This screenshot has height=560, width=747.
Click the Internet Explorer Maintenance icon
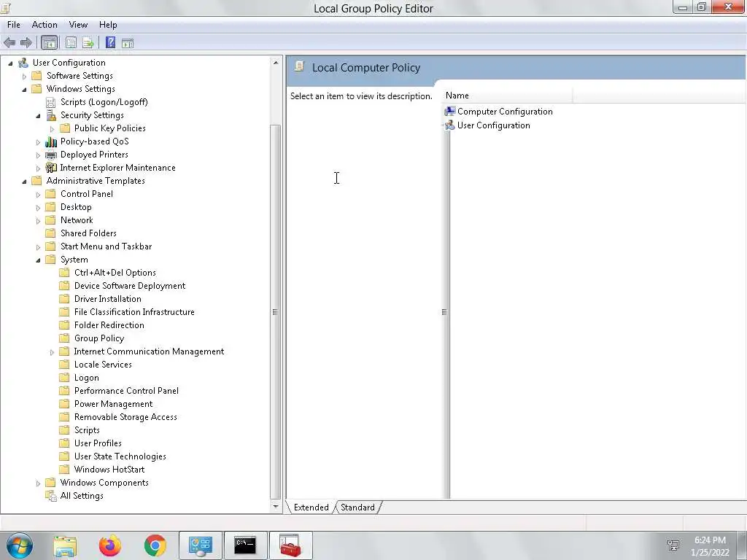(51, 168)
